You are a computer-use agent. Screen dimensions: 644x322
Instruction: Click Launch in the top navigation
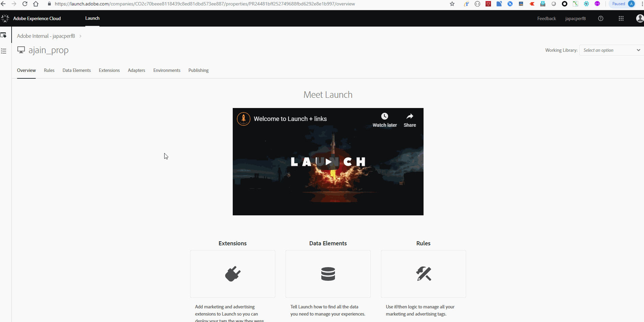pyautogui.click(x=92, y=18)
